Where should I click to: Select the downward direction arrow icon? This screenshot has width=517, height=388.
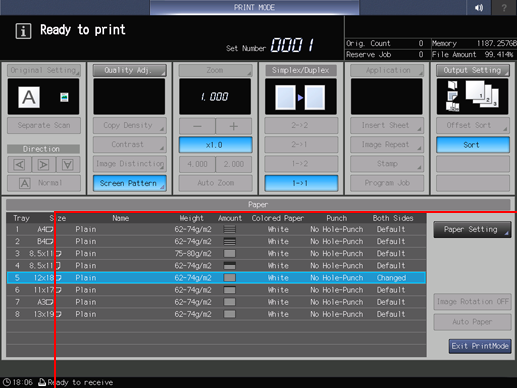68,165
